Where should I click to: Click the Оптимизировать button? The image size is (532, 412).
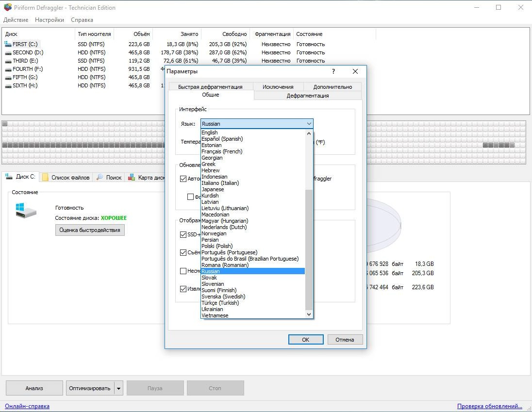pyautogui.click(x=90, y=388)
